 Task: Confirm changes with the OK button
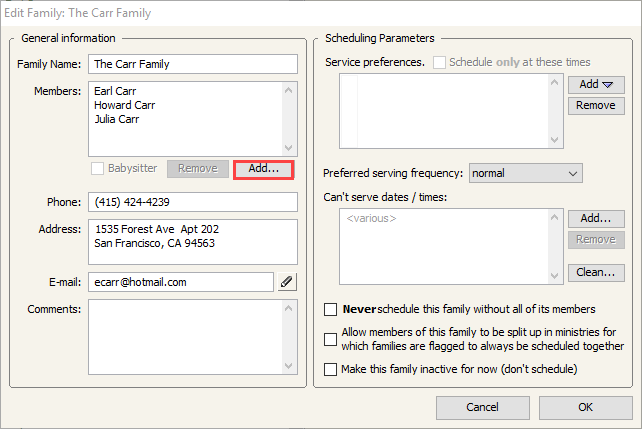(x=585, y=407)
